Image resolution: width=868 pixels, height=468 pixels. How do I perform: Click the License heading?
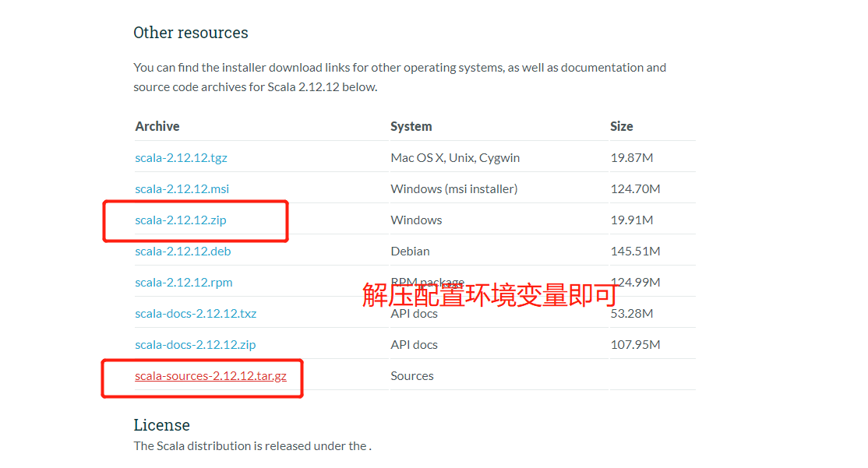click(161, 425)
